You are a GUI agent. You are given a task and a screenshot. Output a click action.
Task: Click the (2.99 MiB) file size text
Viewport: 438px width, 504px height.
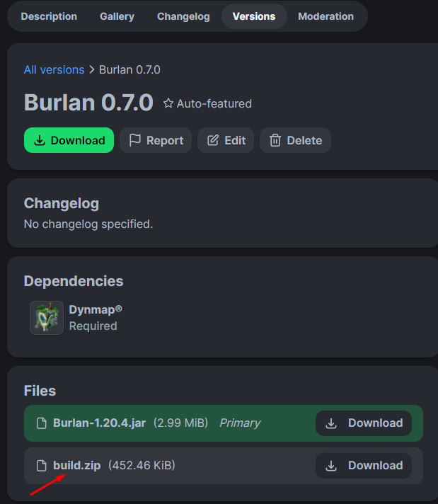[180, 423]
